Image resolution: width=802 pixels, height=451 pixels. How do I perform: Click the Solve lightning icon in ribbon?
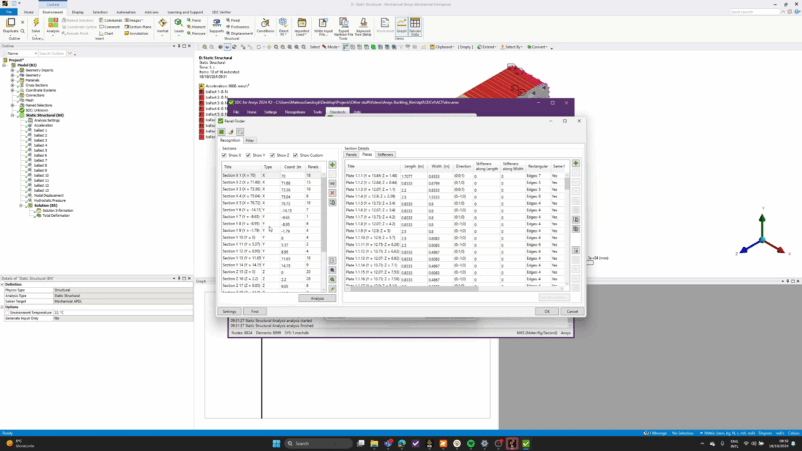point(37,23)
